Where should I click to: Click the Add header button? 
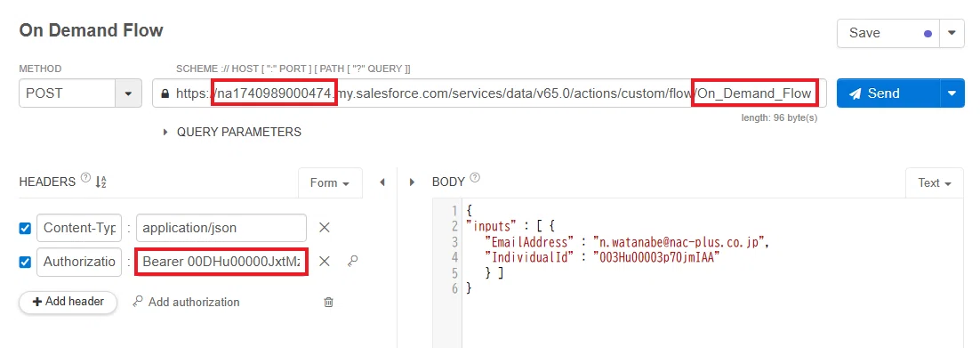click(68, 302)
